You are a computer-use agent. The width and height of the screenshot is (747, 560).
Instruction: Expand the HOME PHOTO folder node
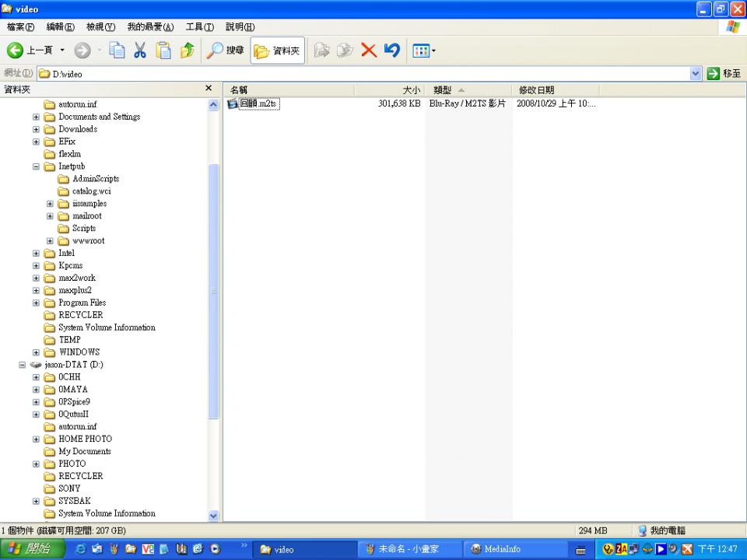coord(37,439)
